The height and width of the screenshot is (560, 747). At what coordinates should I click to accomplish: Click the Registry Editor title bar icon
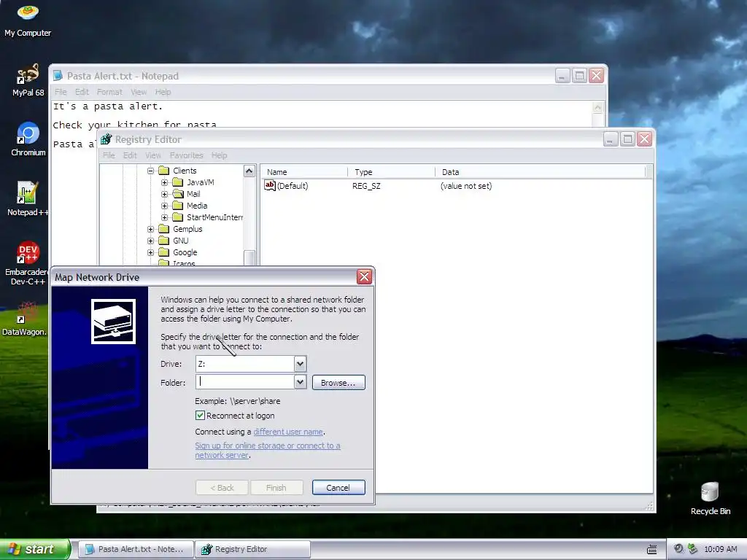click(106, 139)
